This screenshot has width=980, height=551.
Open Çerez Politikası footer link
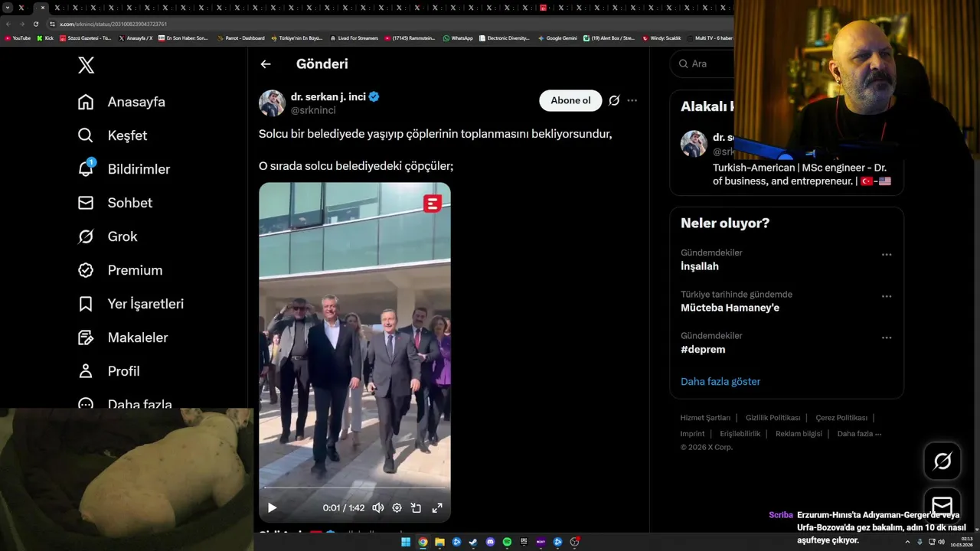click(x=841, y=418)
